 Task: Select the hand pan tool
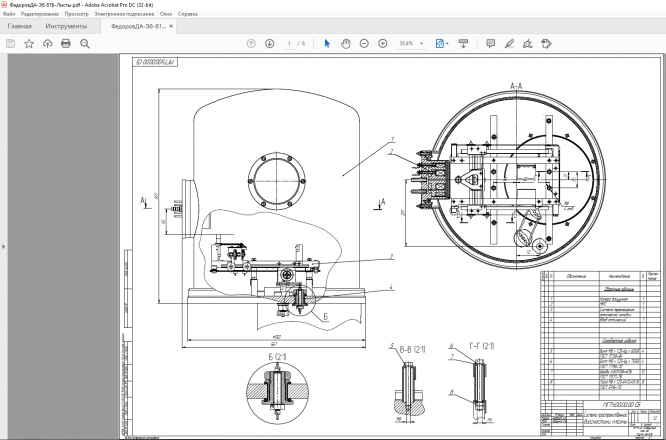point(345,44)
